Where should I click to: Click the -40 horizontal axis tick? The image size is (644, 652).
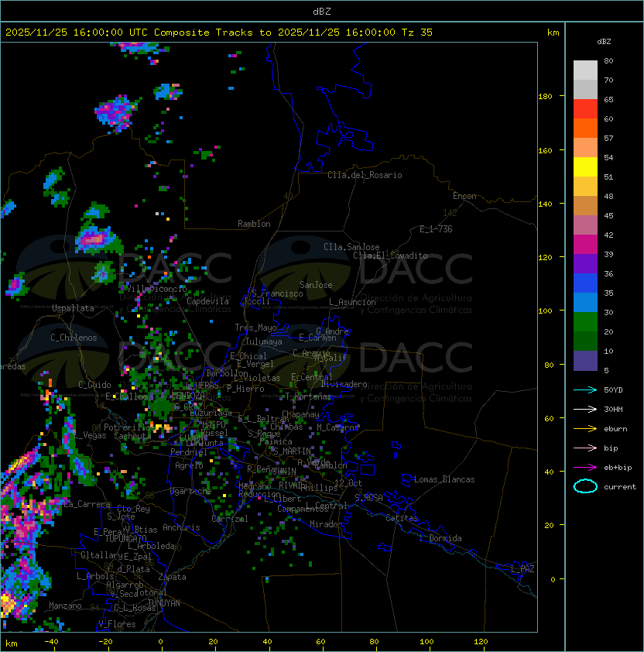point(51,642)
